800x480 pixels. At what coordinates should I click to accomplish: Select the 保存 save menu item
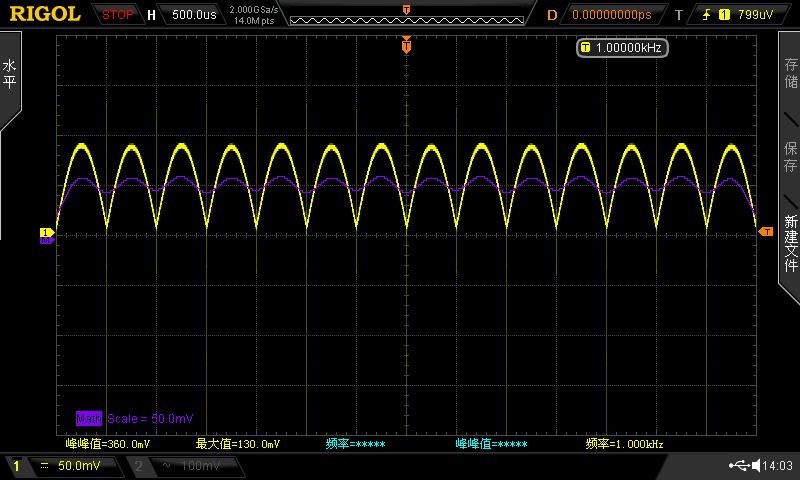790,157
